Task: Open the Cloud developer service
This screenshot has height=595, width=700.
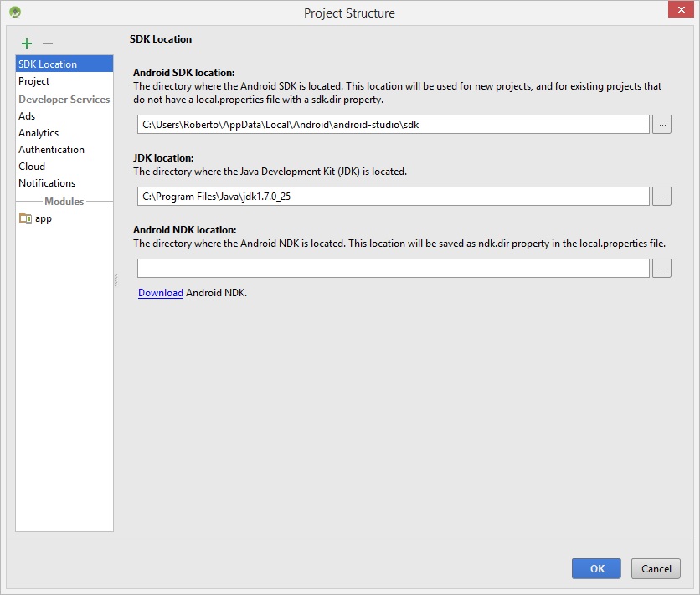Action: 32,167
